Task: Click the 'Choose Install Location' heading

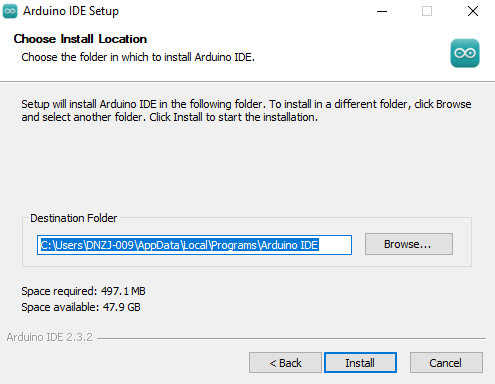Action: 80,39
